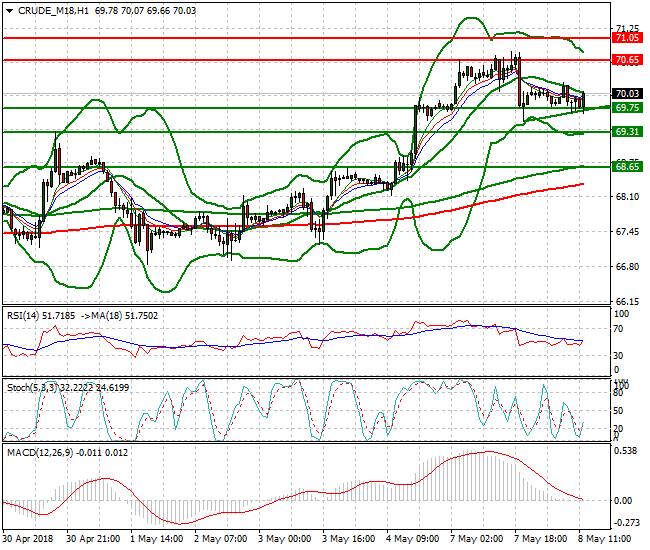Click the current price label 70.03
Image resolution: width=650 pixels, height=550 pixels.
[x=627, y=94]
